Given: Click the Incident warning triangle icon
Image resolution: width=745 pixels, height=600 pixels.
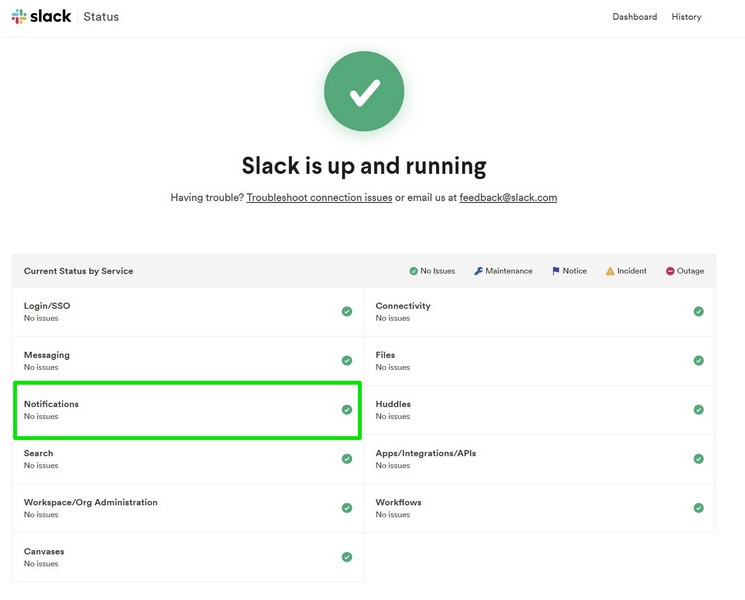Looking at the screenshot, I should tap(610, 271).
